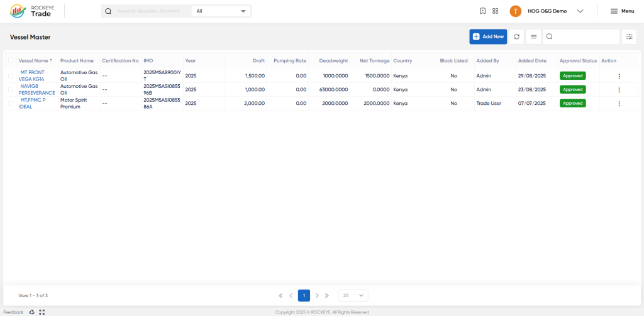Click the recycle icon in footer
644x316 pixels.
tap(31, 312)
